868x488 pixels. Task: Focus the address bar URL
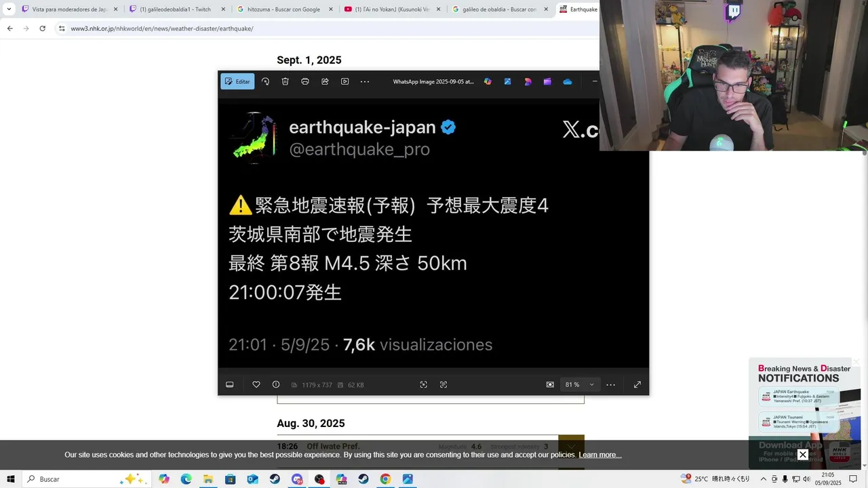click(162, 28)
